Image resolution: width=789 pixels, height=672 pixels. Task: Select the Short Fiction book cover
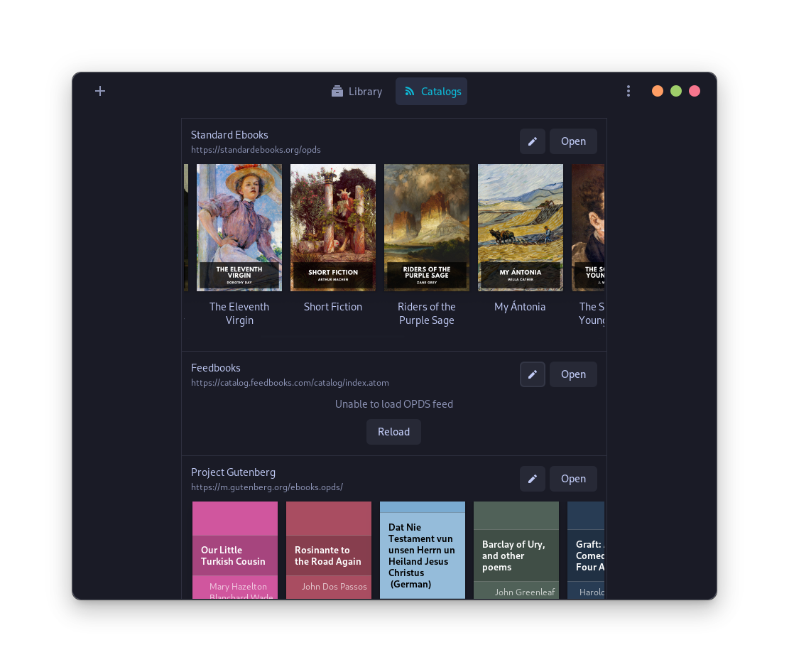(333, 227)
